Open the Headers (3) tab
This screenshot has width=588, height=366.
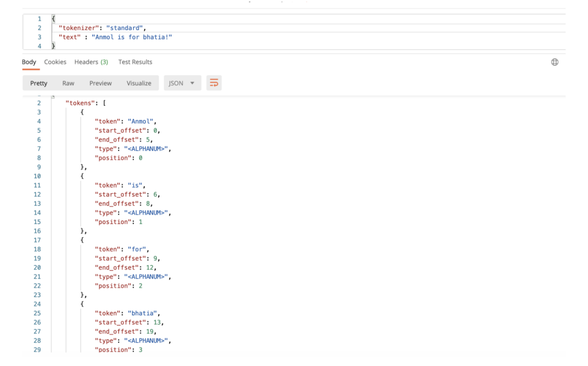pos(91,62)
